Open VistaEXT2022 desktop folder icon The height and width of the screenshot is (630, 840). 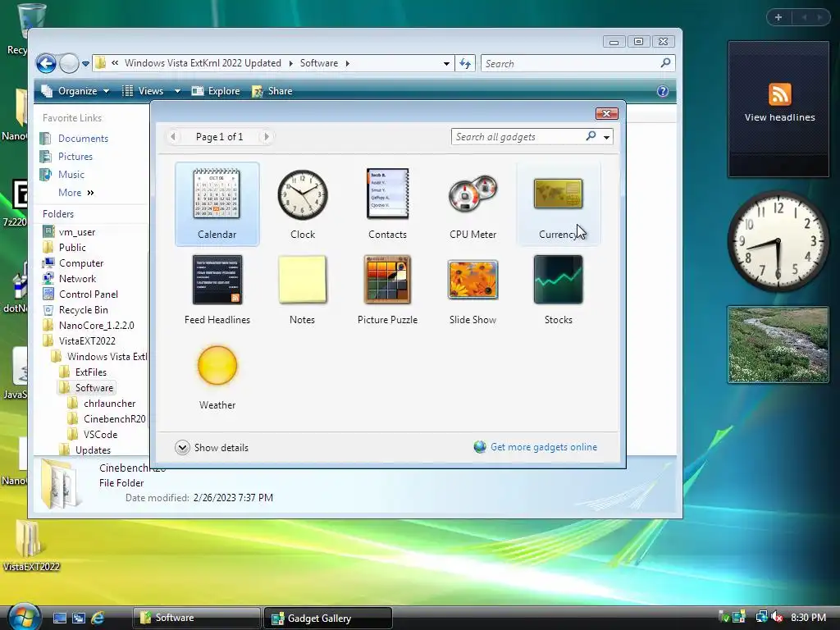pos(30,545)
